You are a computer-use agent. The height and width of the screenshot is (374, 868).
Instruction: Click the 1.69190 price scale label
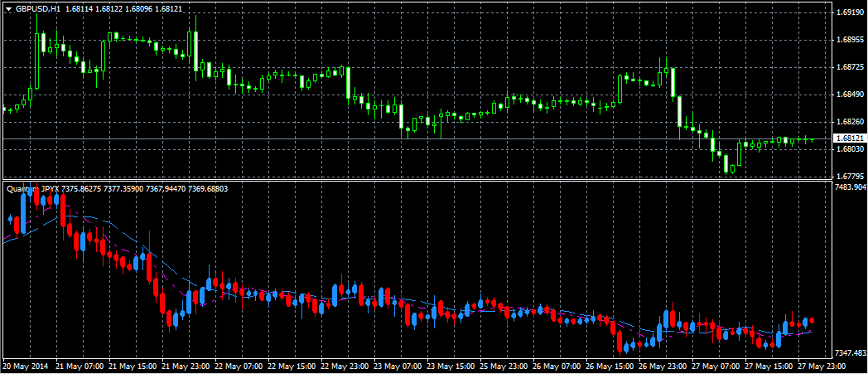coord(850,12)
